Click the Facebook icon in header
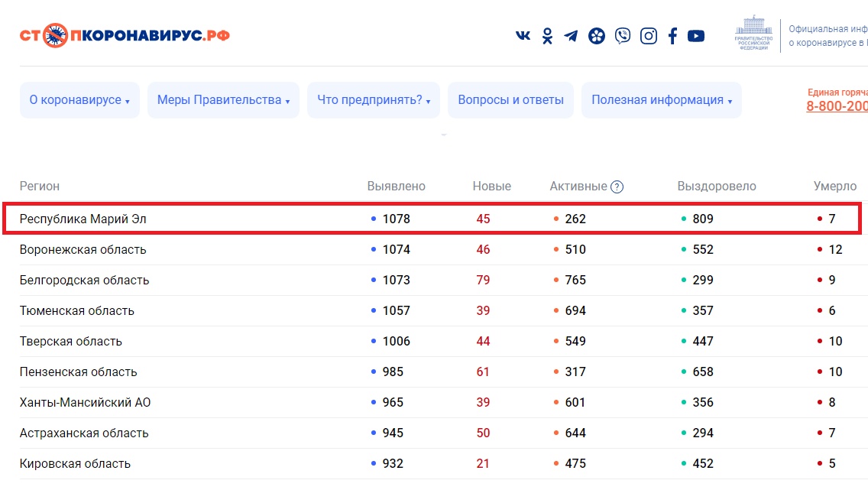The height and width of the screenshot is (490, 868). pos(672,36)
